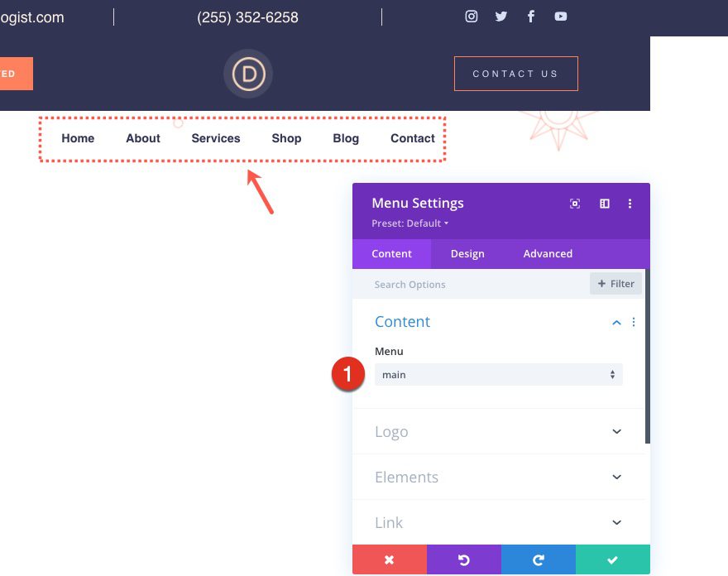Screen dimensions: 728x576
Task: Undo the last change with the purple icon
Action: coord(464,559)
